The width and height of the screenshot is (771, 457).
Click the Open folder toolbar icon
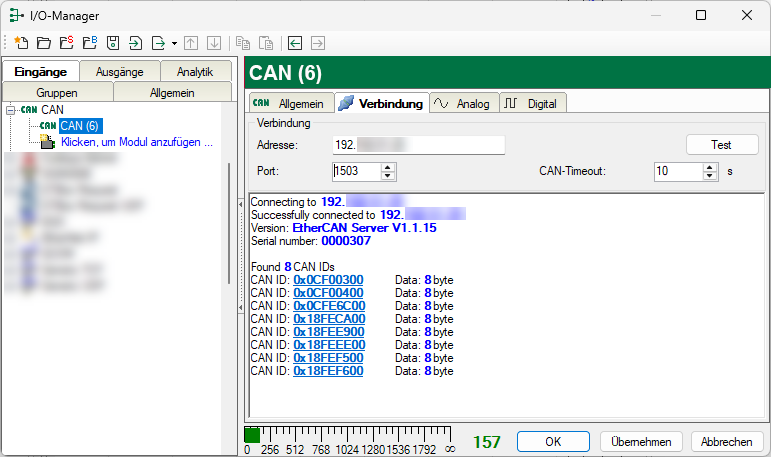coord(43,43)
